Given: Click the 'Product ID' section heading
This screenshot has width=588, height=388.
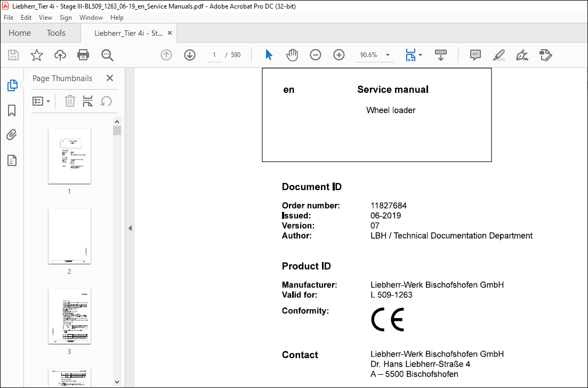Looking at the screenshot, I should click(307, 266).
